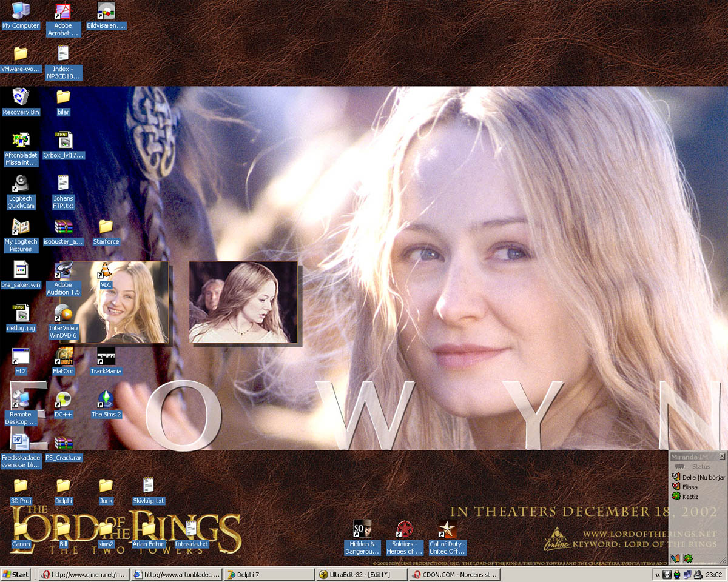Click the green person tray icon
728x582 pixels.
(677, 575)
